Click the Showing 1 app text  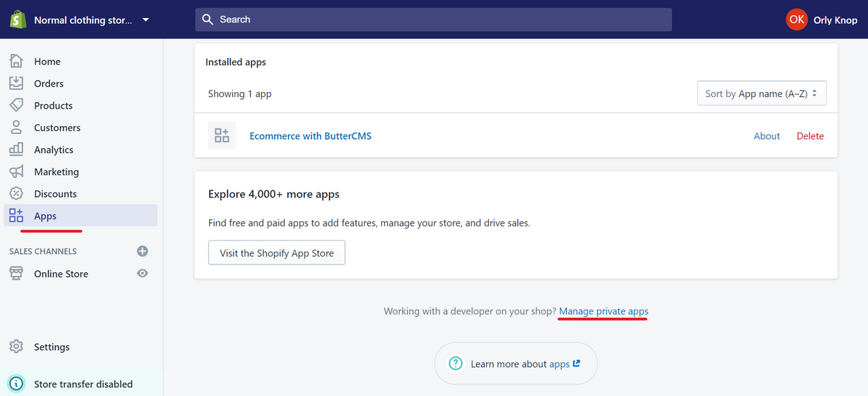(x=240, y=94)
